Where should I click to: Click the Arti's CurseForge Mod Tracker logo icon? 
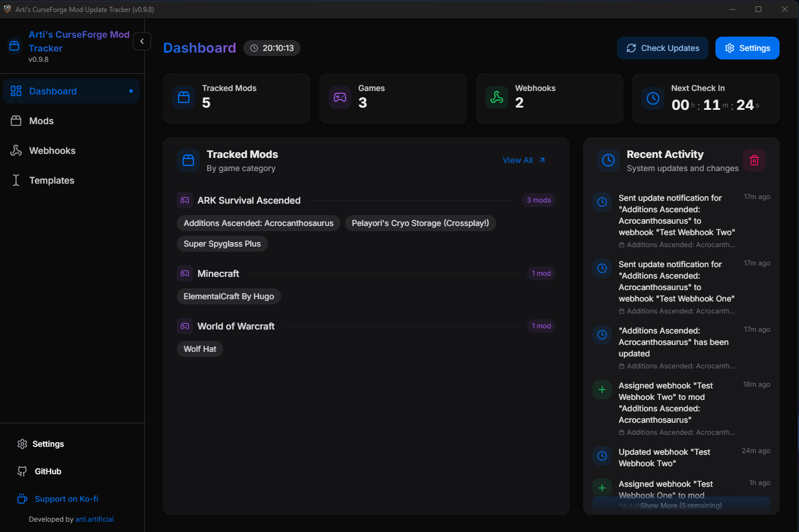coord(15,46)
